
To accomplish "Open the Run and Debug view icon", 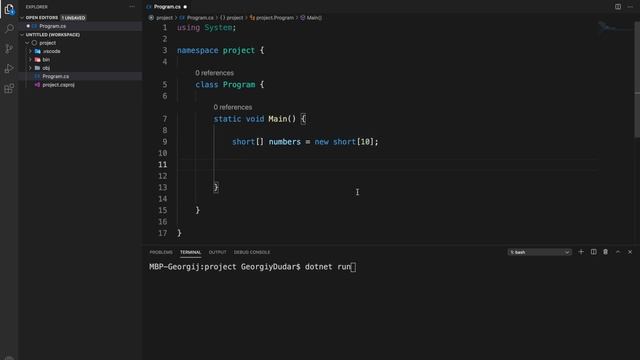I will click(9, 68).
